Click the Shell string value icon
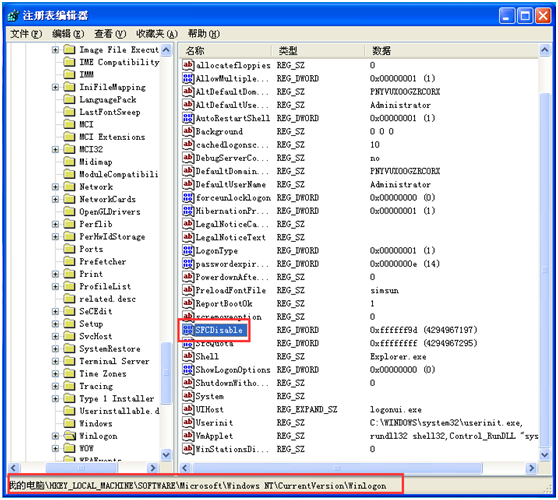558x500 pixels. 188,356
